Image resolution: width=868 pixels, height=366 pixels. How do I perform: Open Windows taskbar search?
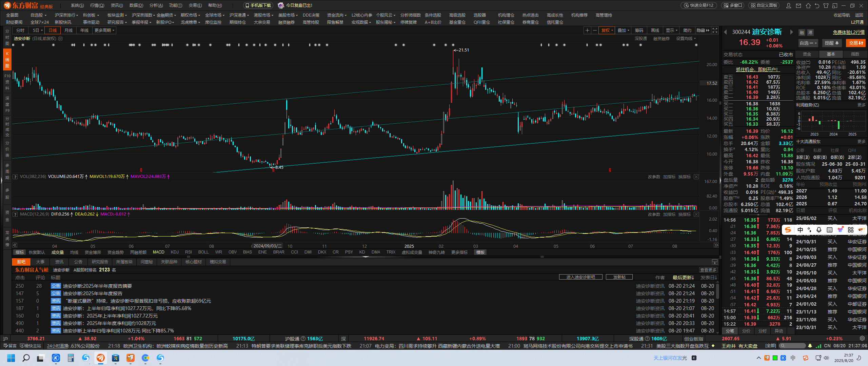pos(26,358)
